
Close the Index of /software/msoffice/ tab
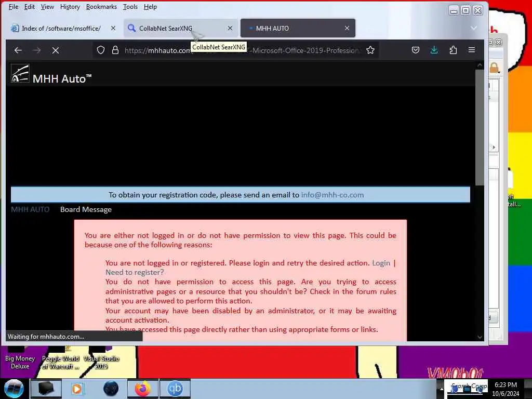click(113, 28)
